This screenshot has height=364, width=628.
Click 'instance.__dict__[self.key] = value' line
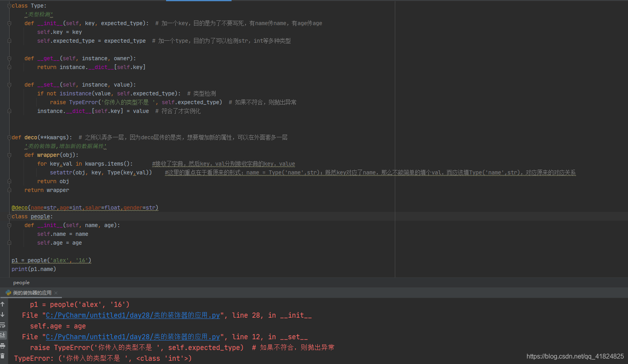coord(93,111)
